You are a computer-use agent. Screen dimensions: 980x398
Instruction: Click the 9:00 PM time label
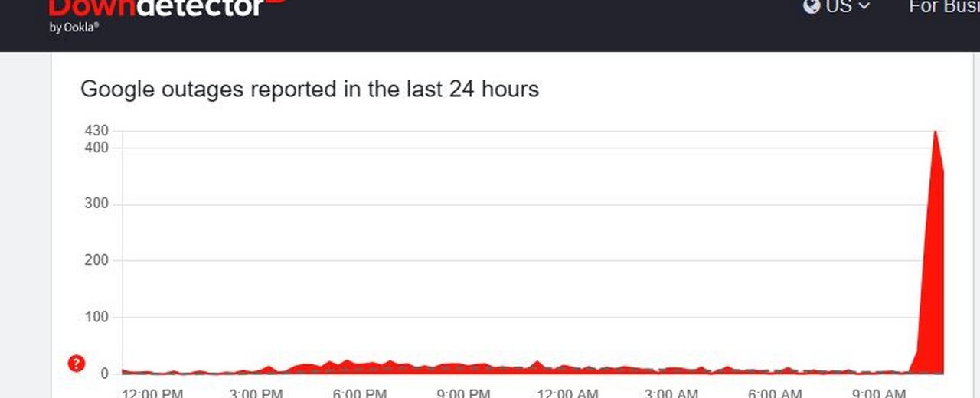tap(463, 393)
